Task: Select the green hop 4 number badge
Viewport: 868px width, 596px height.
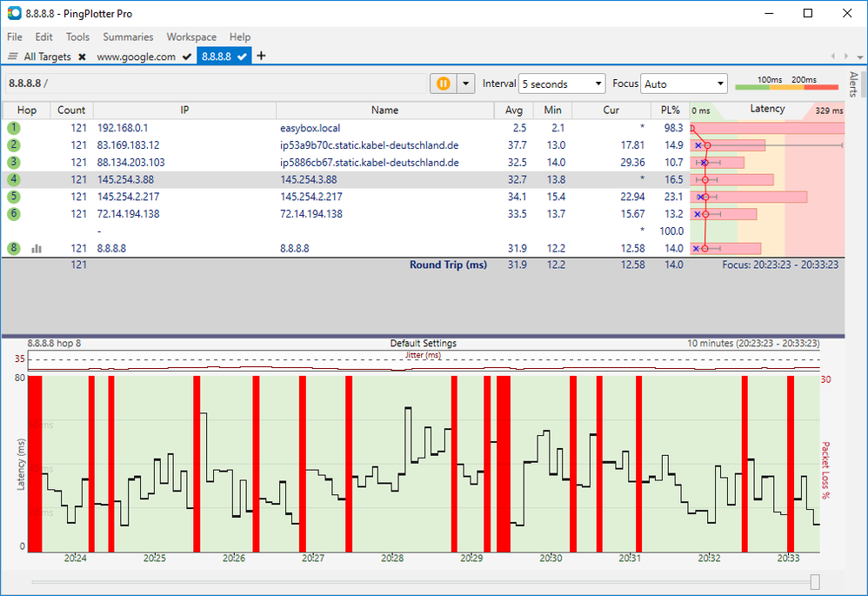Action: (14, 179)
